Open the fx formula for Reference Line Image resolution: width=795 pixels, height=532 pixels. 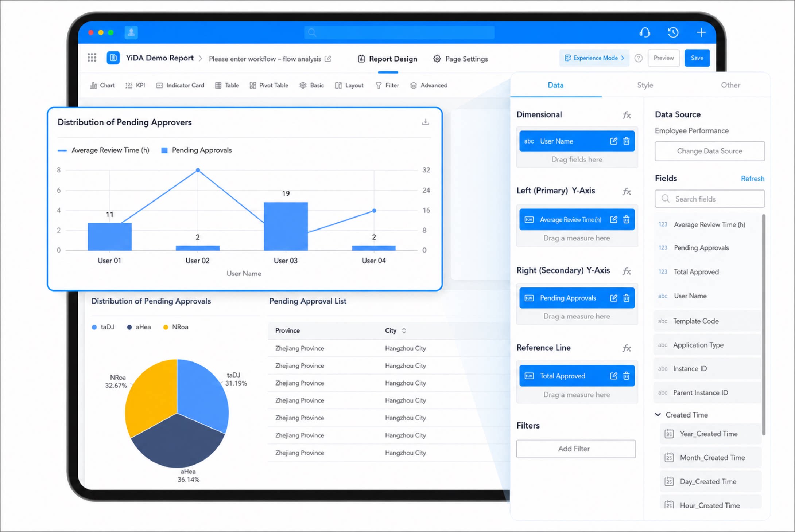(627, 348)
